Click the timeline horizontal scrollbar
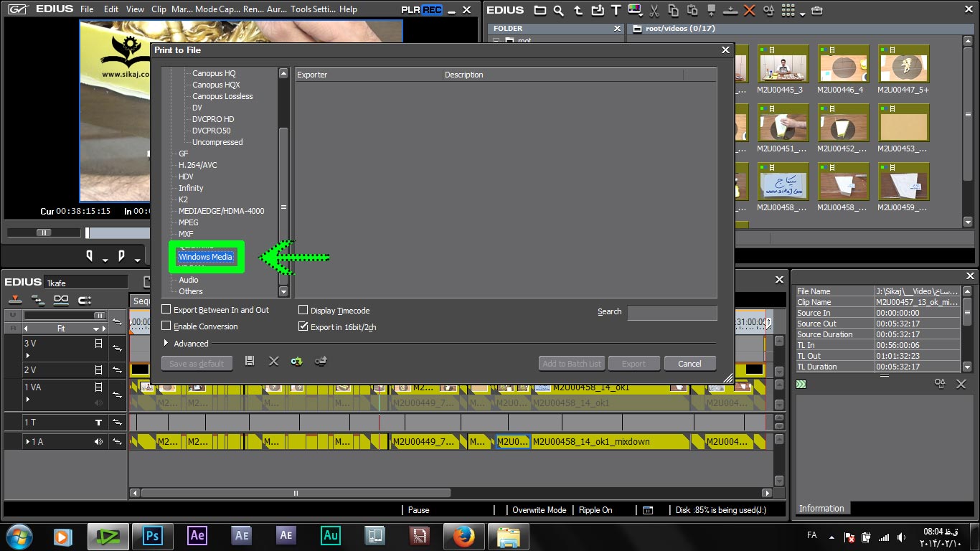Image resolution: width=980 pixels, height=551 pixels. coord(296,493)
